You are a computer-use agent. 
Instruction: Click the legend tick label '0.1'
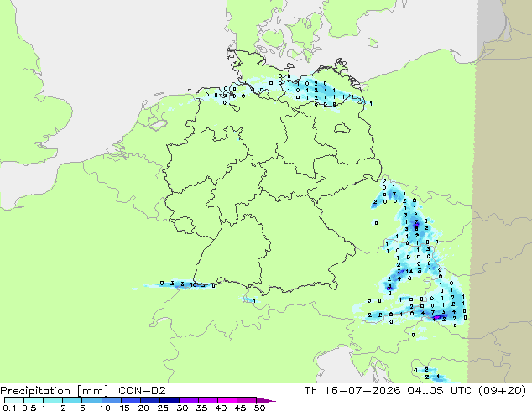(9, 408)
